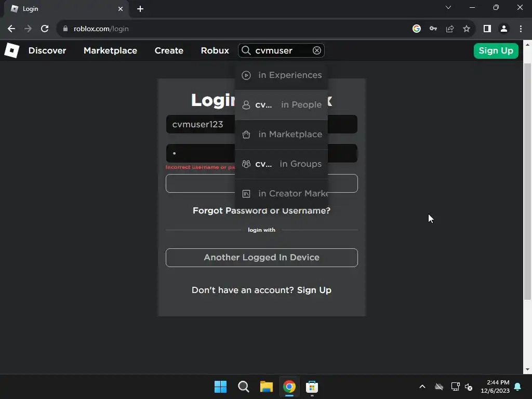Click the browser address bar URL
532x399 pixels.
point(101,29)
